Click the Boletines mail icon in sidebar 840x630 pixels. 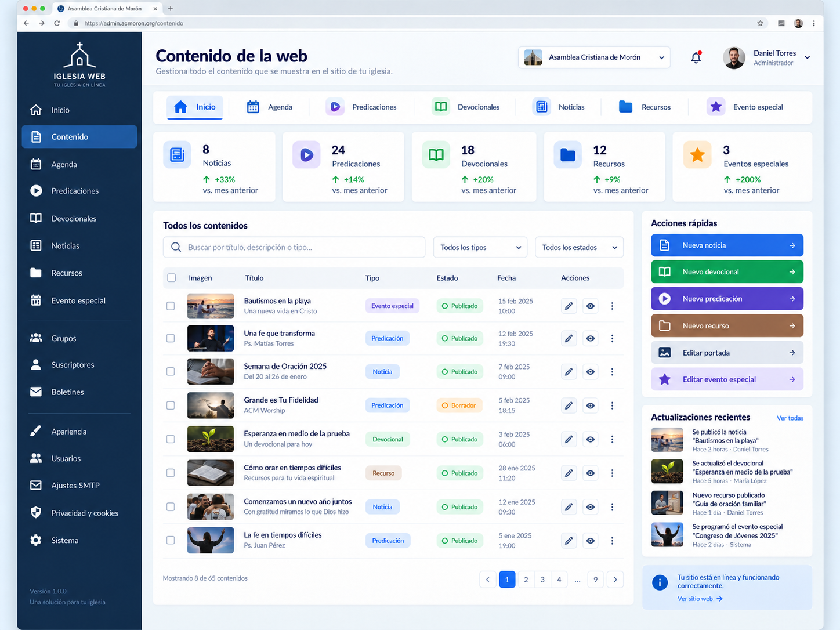[36, 392]
